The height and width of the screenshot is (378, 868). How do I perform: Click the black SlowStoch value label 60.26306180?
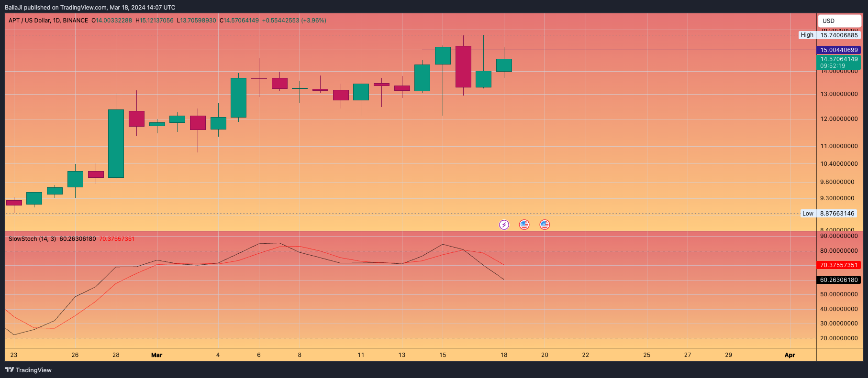tap(839, 280)
